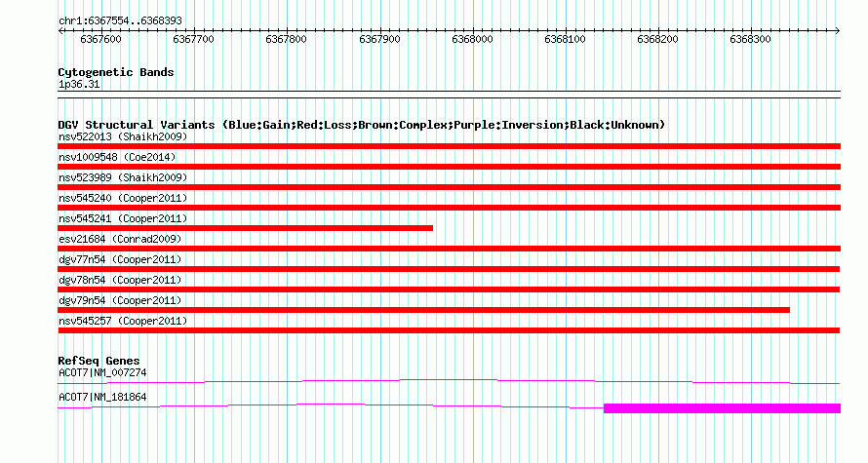868x463 pixels.
Task: Click the RefSeq Genes track title
Action: pos(99,361)
